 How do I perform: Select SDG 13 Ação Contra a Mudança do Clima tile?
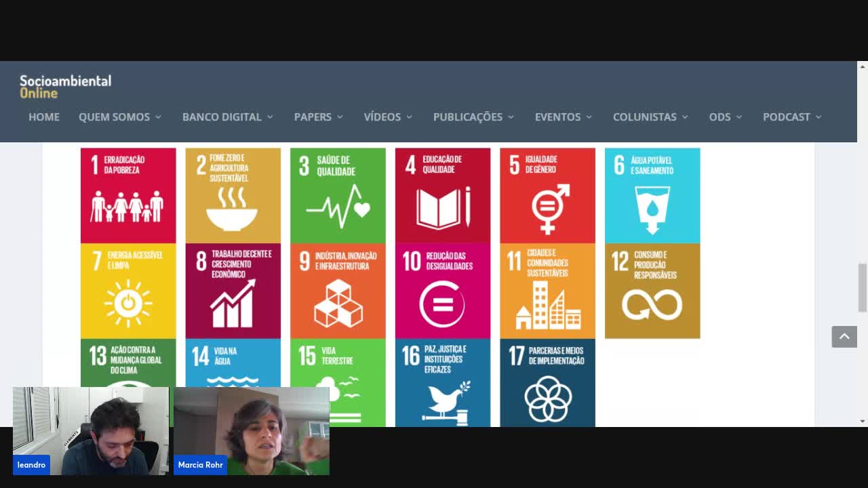point(128,363)
